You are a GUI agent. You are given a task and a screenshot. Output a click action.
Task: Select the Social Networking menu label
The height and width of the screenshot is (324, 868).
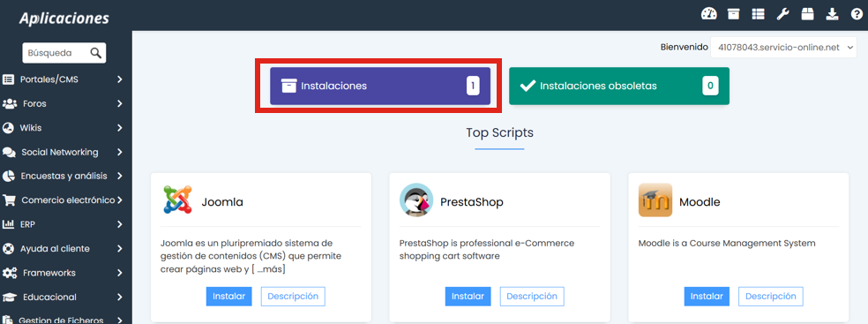click(x=60, y=153)
